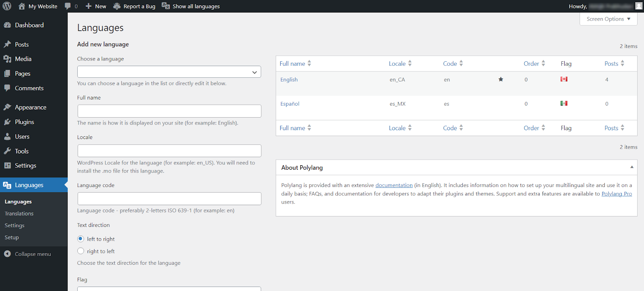Image resolution: width=644 pixels, height=291 pixels.
Task: Click the Users person icon
Action: pos(7,137)
